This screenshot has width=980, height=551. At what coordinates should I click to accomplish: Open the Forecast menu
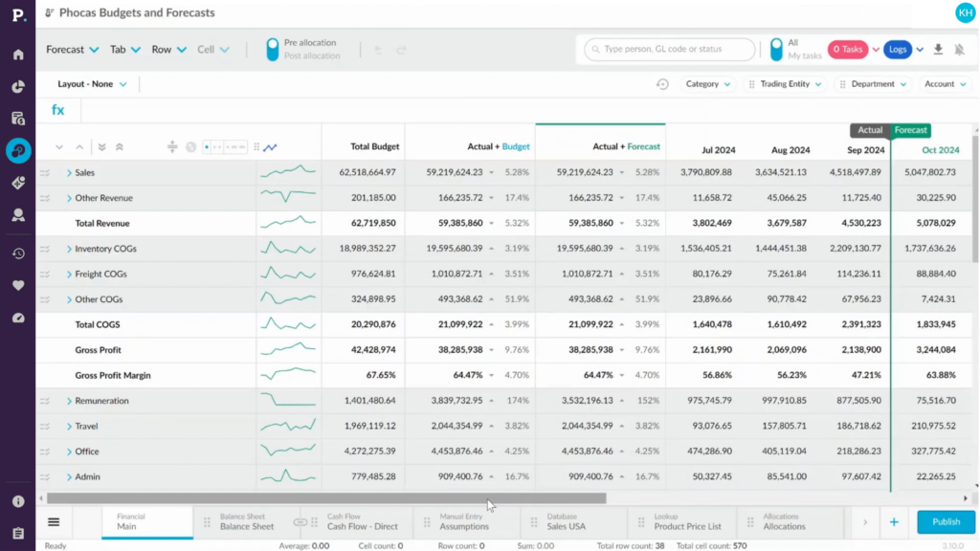tap(72, 50)
